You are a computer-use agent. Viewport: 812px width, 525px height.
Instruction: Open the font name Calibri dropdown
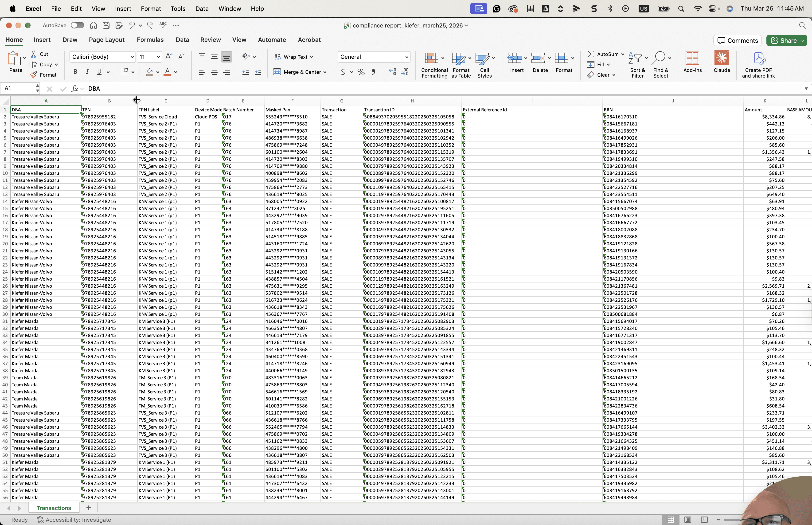click(x=132, y=57)
